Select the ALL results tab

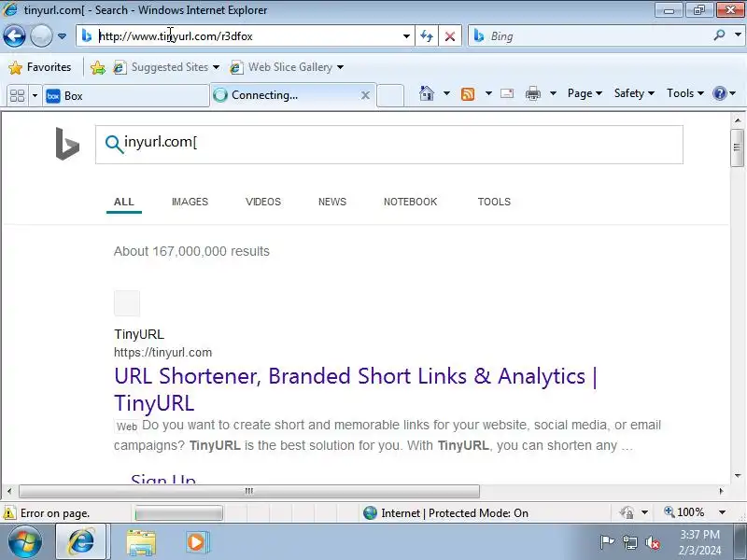(124, 202)
